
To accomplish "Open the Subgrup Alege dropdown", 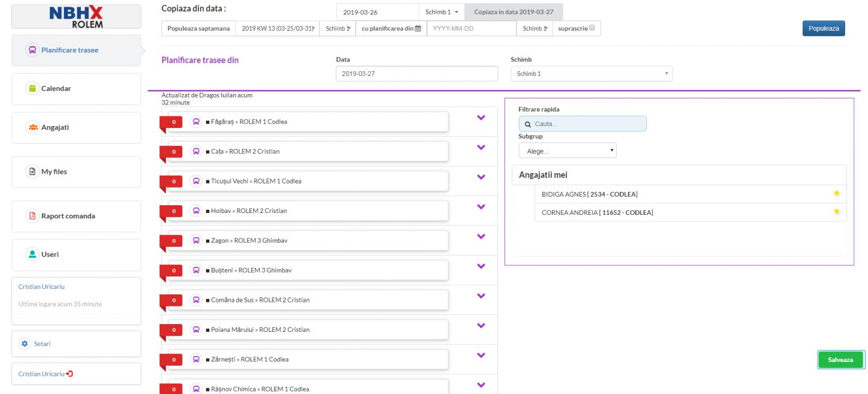I will coord(567,151).
